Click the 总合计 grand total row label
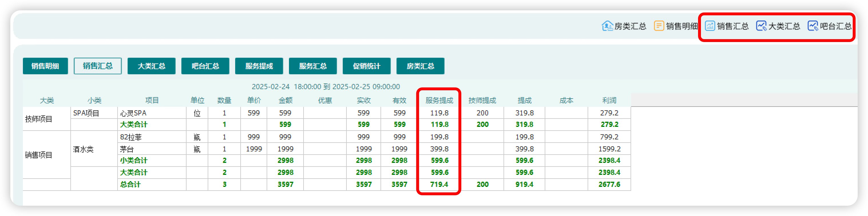 click(130, 184)
